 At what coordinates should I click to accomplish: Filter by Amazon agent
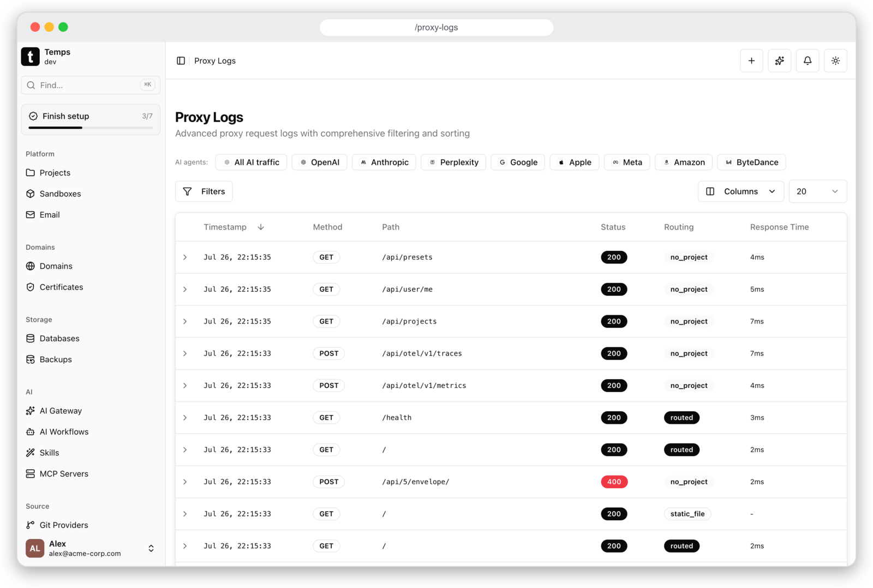pos(684,162)
